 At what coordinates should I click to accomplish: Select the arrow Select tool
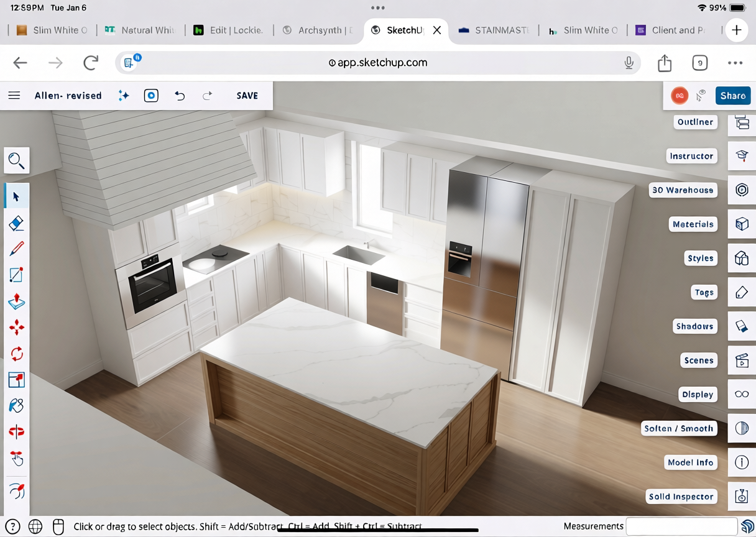click(x=17, y=197)
